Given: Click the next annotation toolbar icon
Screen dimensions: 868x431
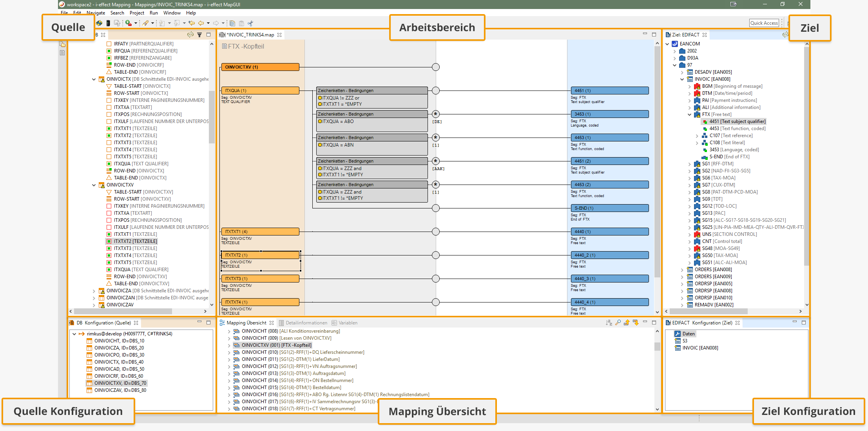Looking at the screenshot, I should click(162, 23).
